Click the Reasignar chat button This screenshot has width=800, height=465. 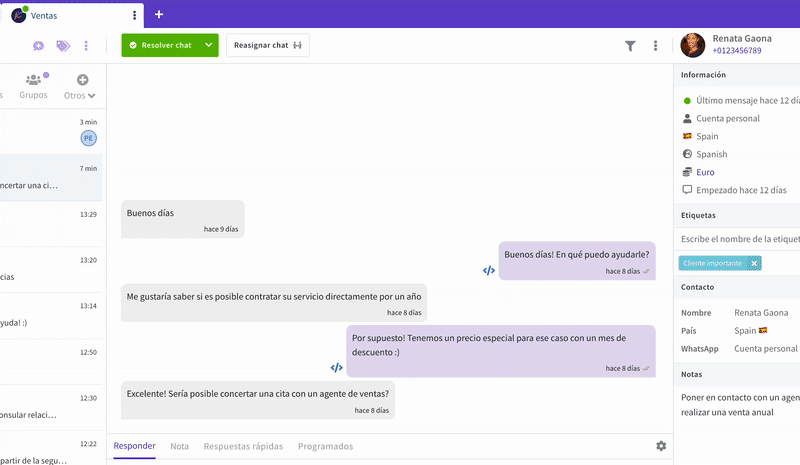pyautogui.click(x=267, y=45)
